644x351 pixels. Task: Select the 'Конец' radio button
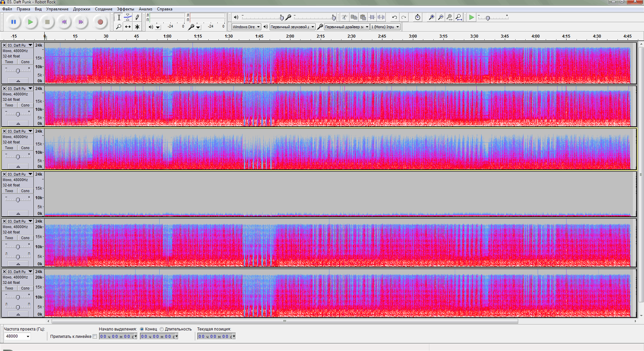pyautogui.click(x=142, y=329)
